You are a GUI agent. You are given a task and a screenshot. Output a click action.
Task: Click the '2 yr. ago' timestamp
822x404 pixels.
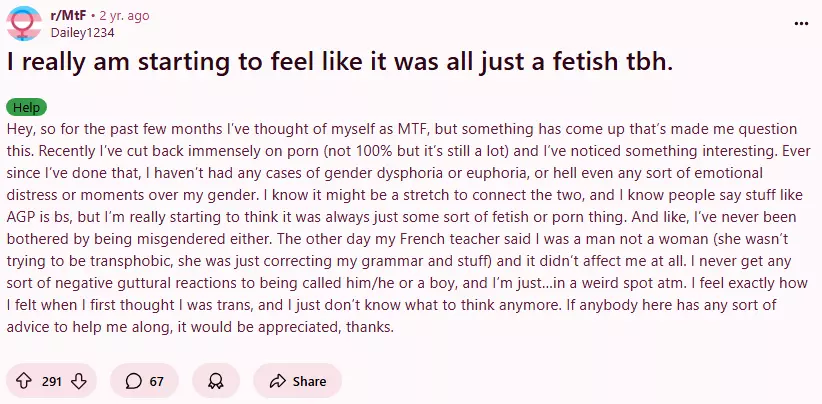[x=128, y=16]
